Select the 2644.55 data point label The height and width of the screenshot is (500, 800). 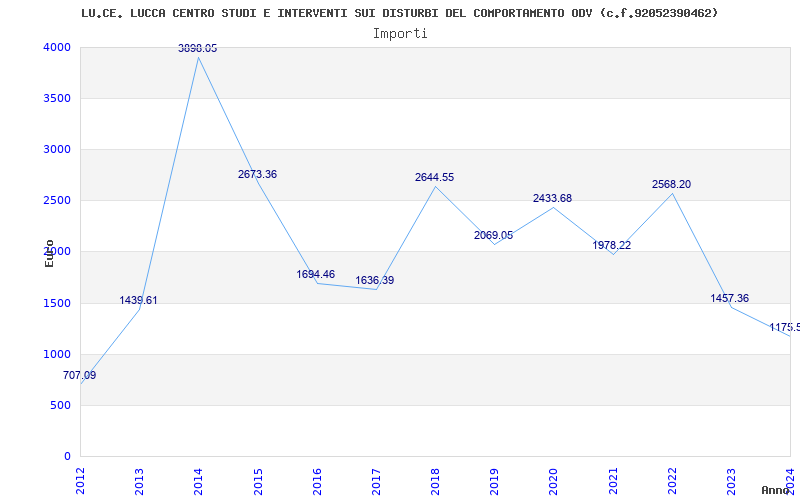click(434, 178)
